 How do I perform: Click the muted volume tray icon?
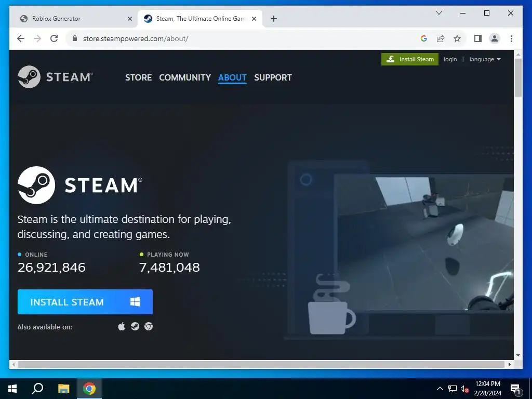click(464, 389)
